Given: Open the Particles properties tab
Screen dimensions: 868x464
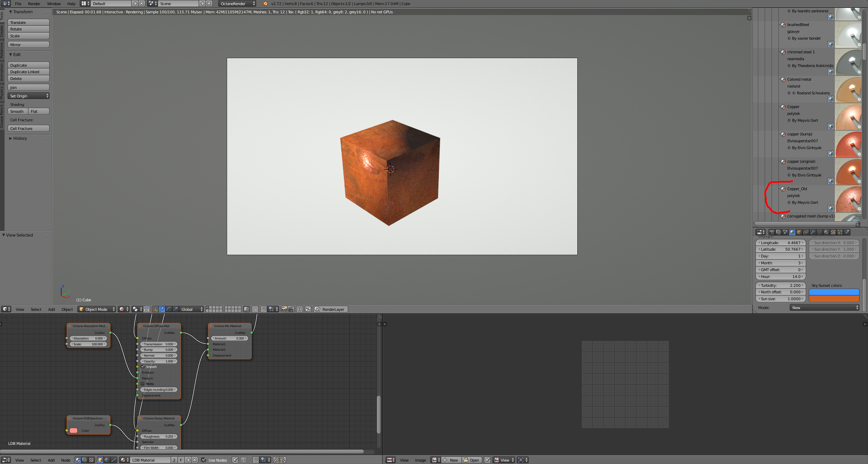Looking at the screenshot, I should click(840, 232).
